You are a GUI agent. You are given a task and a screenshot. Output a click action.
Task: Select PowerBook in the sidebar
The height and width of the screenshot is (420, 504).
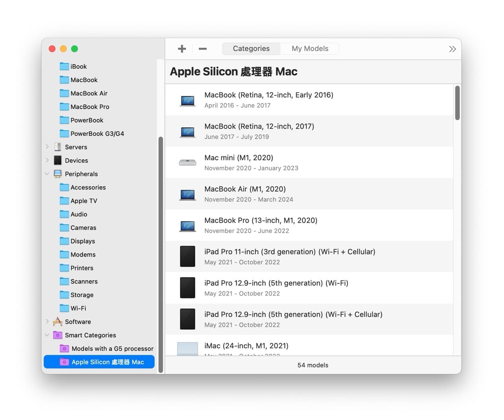pyautogui.click(x=87, y=120)
